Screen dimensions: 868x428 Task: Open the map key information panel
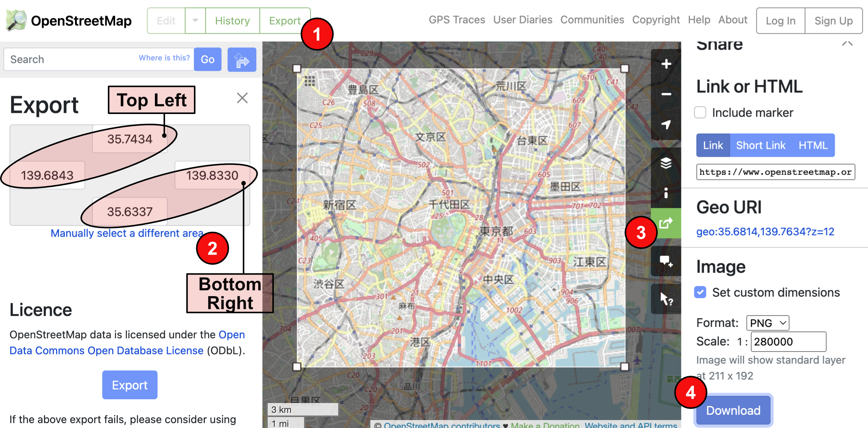point(666,193)
